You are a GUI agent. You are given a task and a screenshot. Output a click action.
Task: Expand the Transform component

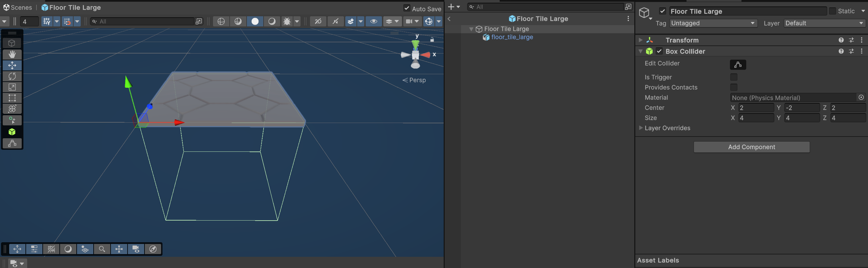pyautogui.click(x=640, y=40)
